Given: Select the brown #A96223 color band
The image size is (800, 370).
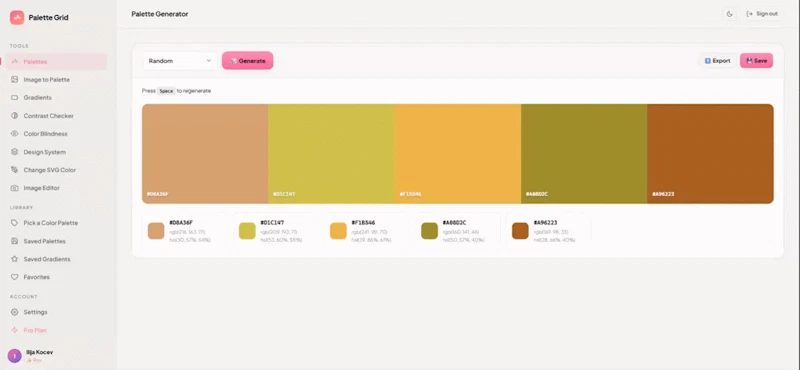Looking at the screenshot, I should click(710, 154).
